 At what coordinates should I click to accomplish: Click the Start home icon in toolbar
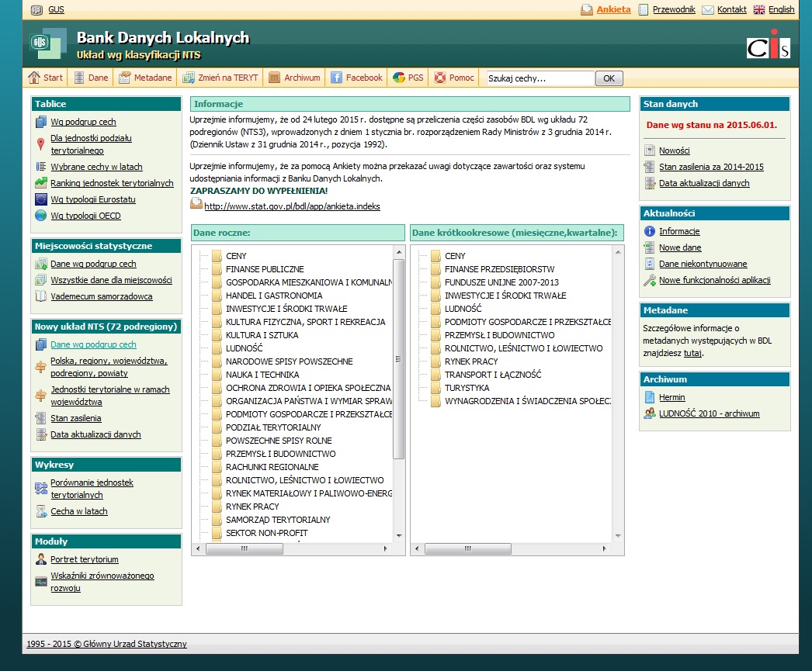34,78
